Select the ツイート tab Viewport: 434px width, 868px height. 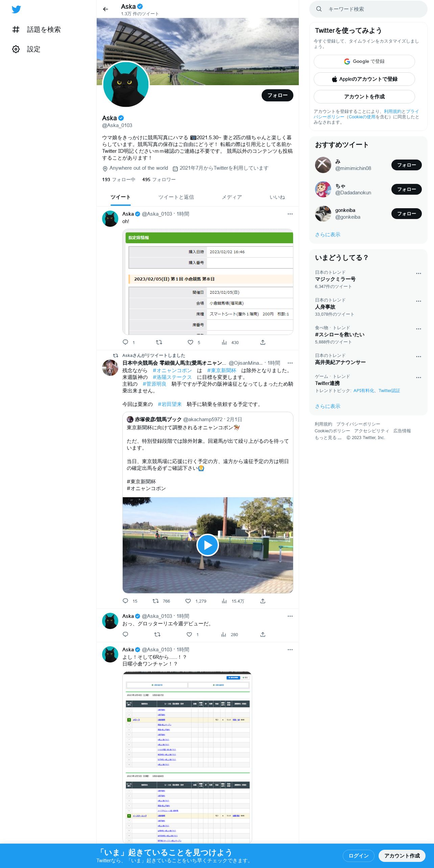pyautogui.click(x=120, y=197)
